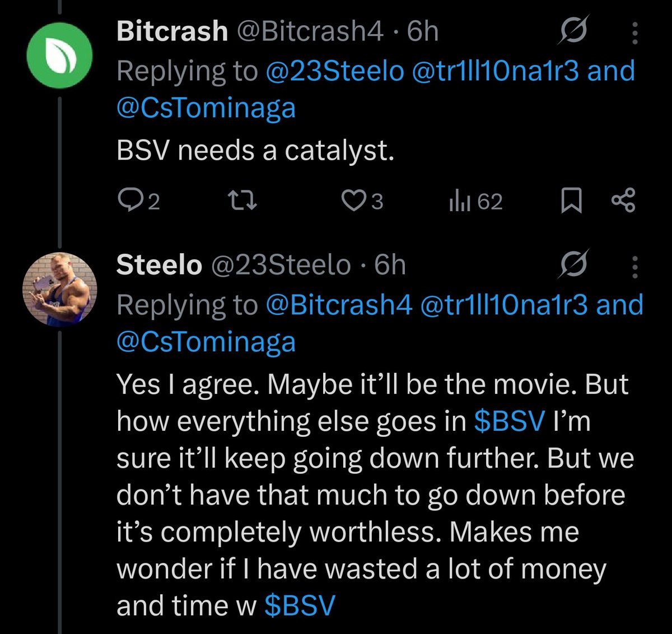Open @CsTominaga mention under Bitcrash's tweet
Image resolution: width=672 pixels, height=634 pixels.
(206, 108)
